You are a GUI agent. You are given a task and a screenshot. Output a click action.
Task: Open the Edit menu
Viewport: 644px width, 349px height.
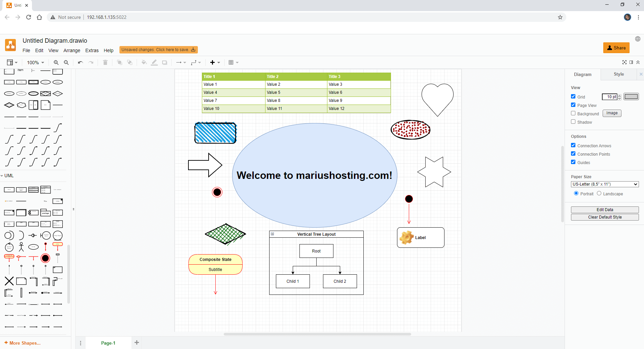click(39, 50)
